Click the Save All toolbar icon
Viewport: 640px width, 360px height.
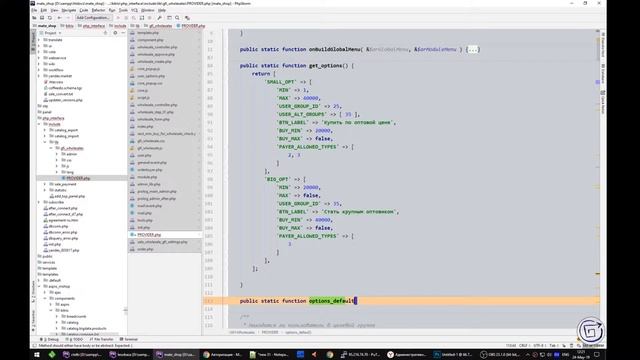42,18
